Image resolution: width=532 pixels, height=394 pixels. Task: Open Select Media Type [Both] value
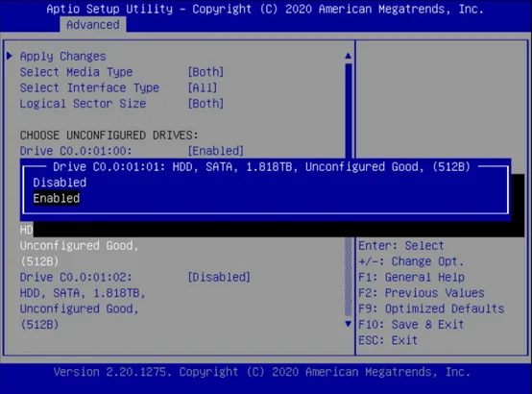[x=206, y=72]
